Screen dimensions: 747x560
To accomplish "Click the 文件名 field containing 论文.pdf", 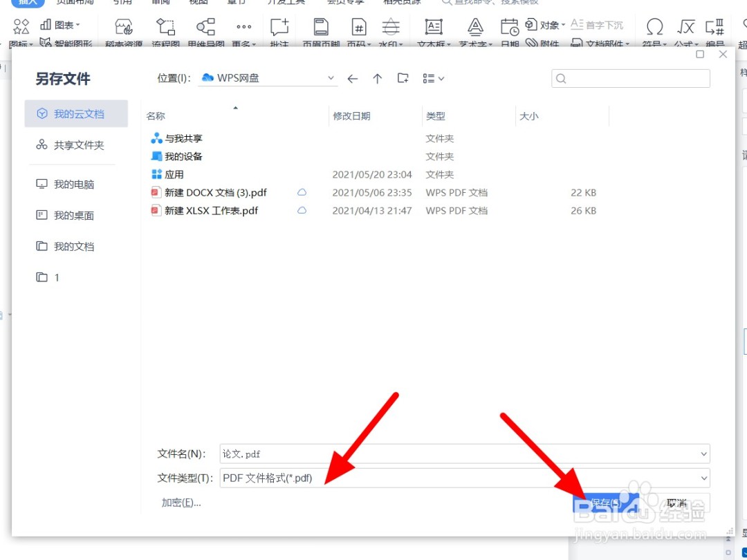I will [465, 454].
